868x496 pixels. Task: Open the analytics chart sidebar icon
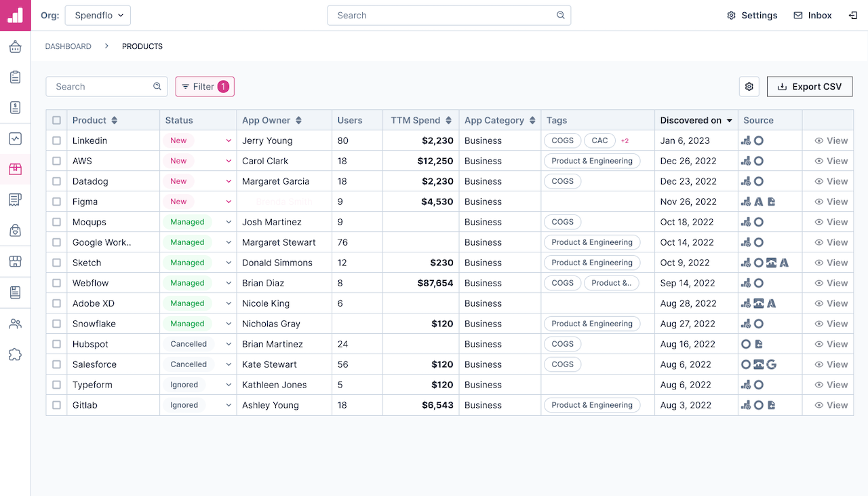pos(15,138)
